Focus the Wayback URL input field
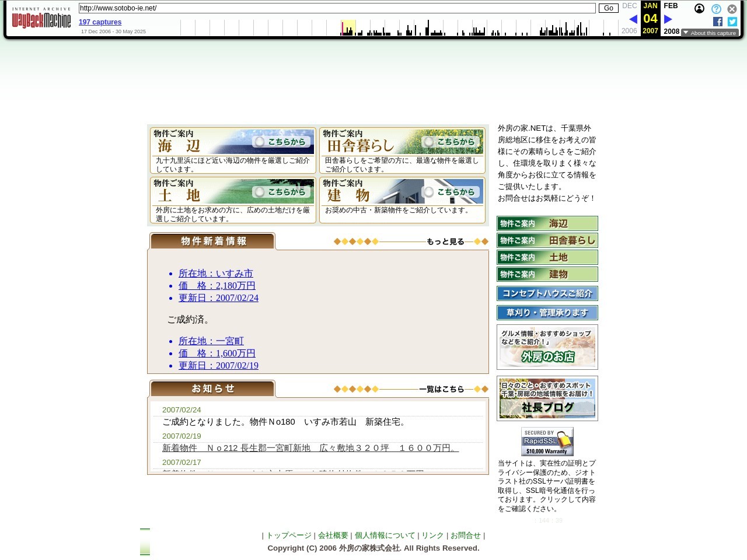The image size is (747, 560). pos(337,8)
